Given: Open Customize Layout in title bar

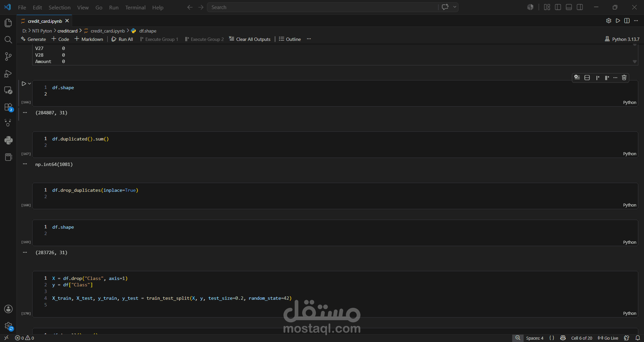Looking at the screenshot, I should pos(547,7).
